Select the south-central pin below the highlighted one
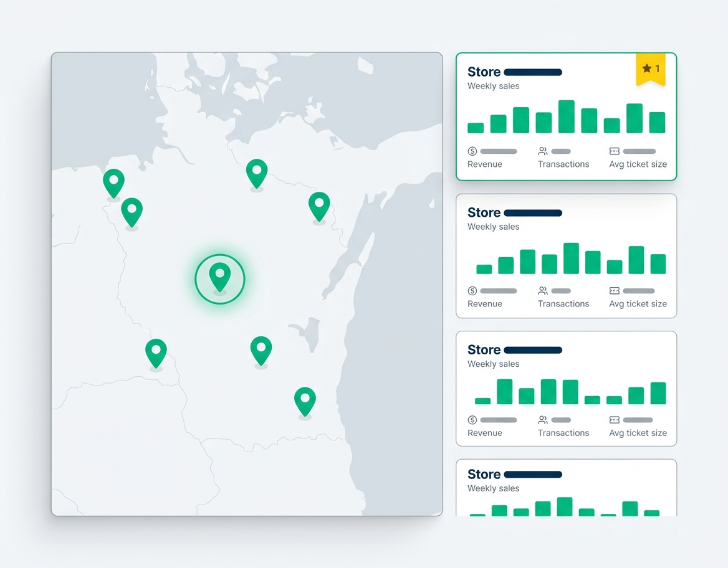Image resolution: width=728 pixels, height=568 pixels. tap(261, 351)
